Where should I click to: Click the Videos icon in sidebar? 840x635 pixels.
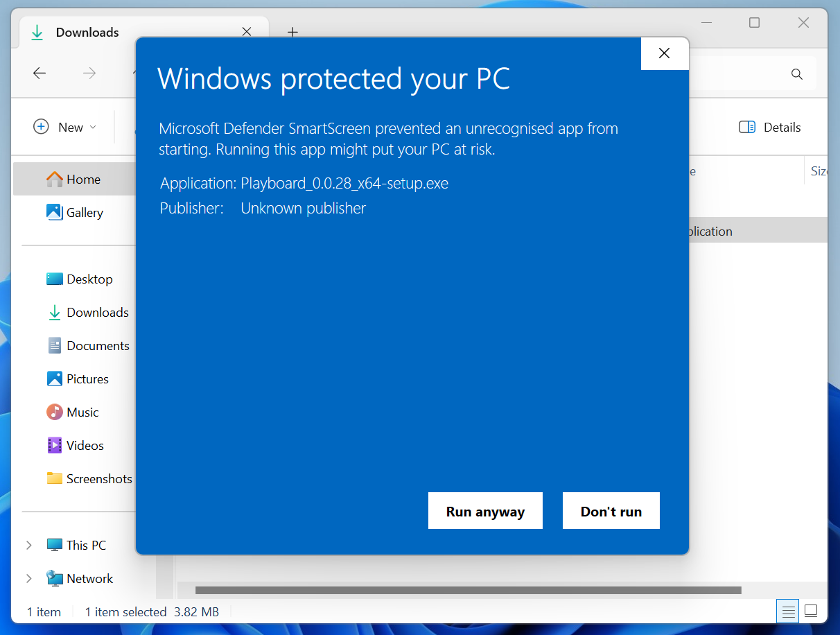pyautogui.click(x=55, y=446)
